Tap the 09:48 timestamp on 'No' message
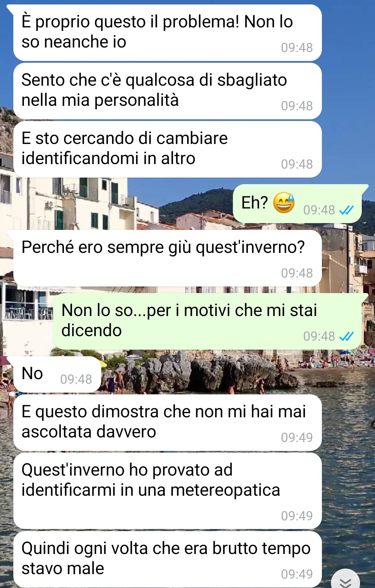The height and width of the screenshot is (588, 375). click(x=76, y=379)
